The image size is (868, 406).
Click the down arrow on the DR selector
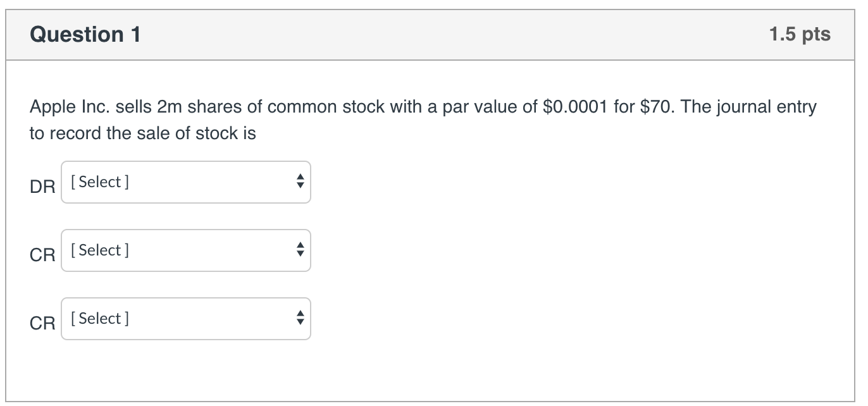click(x=299, y=187)
